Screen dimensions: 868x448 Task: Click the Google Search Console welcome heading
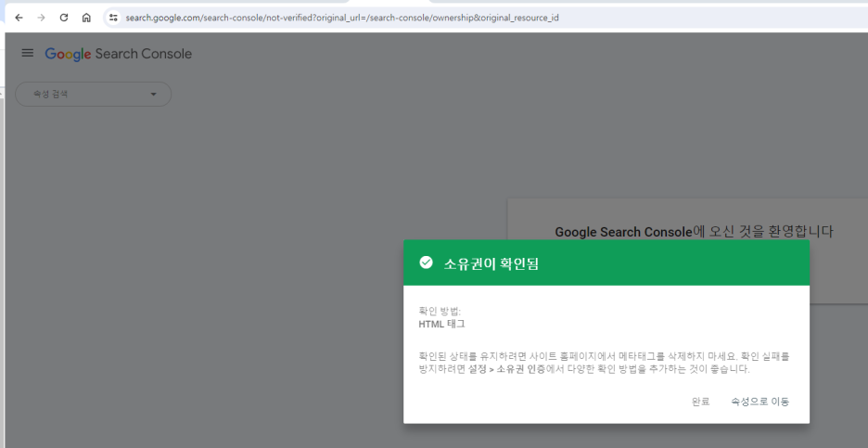[694, 232]
